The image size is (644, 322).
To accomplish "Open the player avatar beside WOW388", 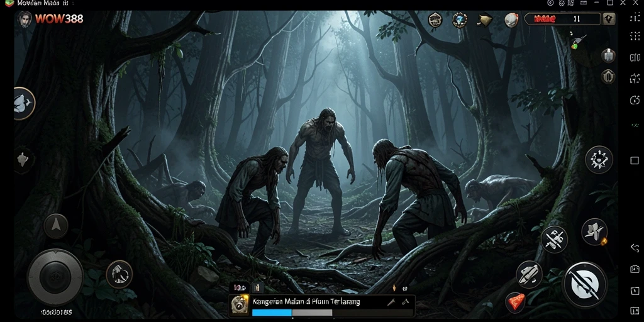I will 25,19.
